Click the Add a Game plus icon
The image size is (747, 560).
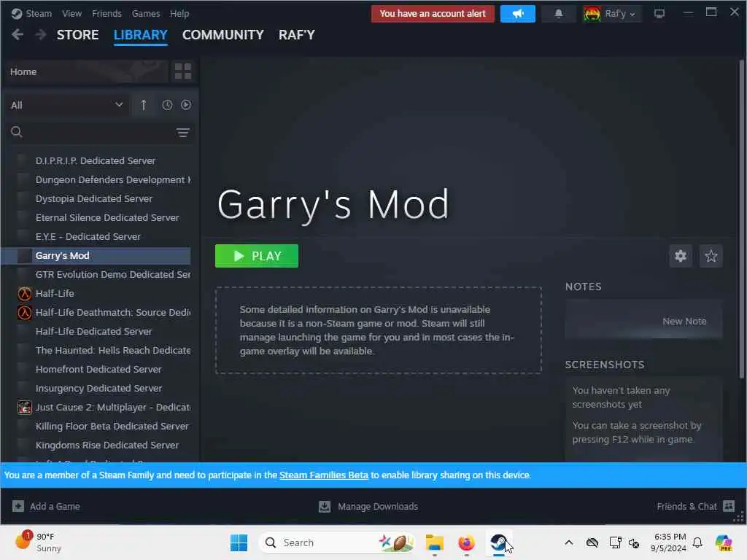click(18, 506)
